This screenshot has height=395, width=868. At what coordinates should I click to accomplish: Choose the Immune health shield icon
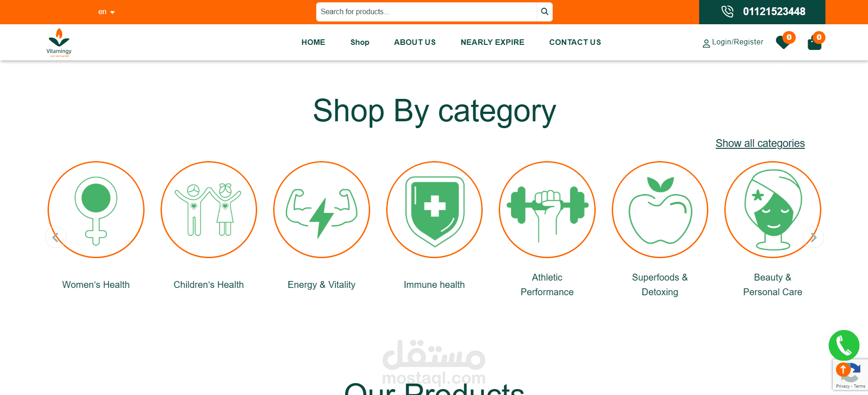tap(434, 210)
